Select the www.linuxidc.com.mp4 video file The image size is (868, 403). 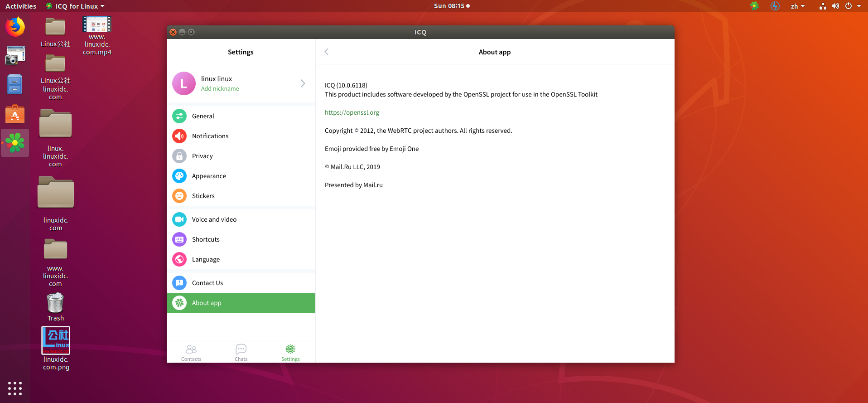click(x=97, y=36)
